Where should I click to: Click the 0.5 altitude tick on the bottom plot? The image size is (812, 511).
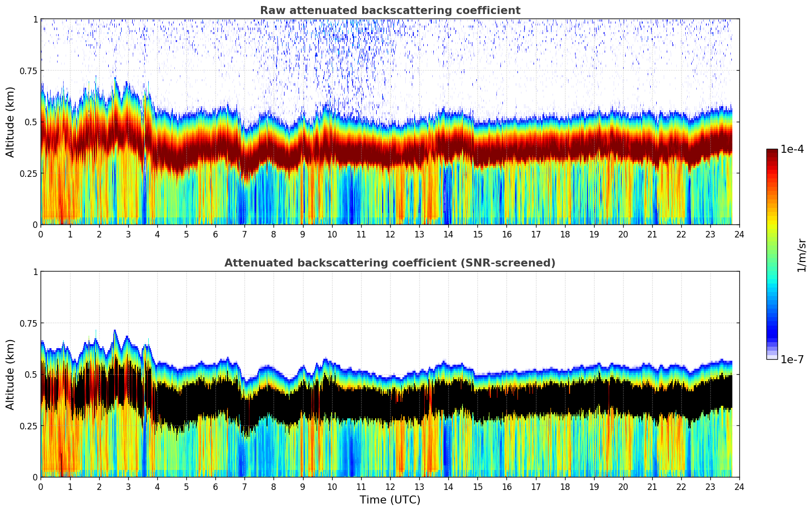[x=31, y=374]
